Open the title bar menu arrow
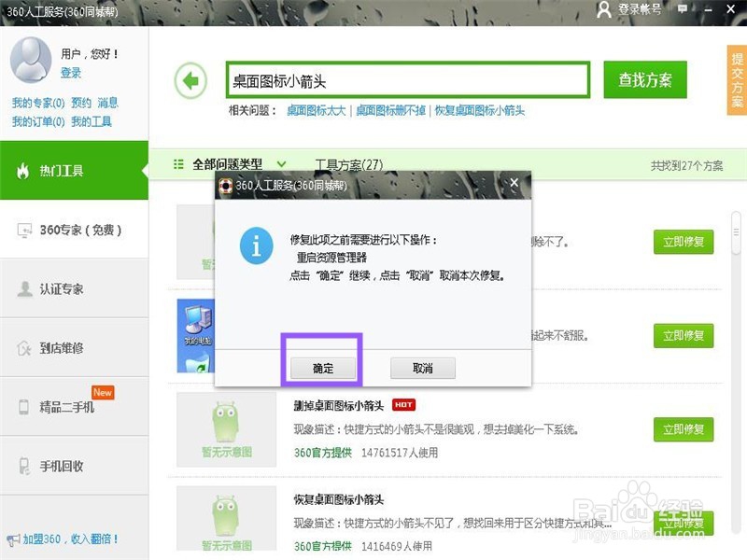The width and height of the screenshot is (747, 560). pyautogui.click(x=684, y=11)
